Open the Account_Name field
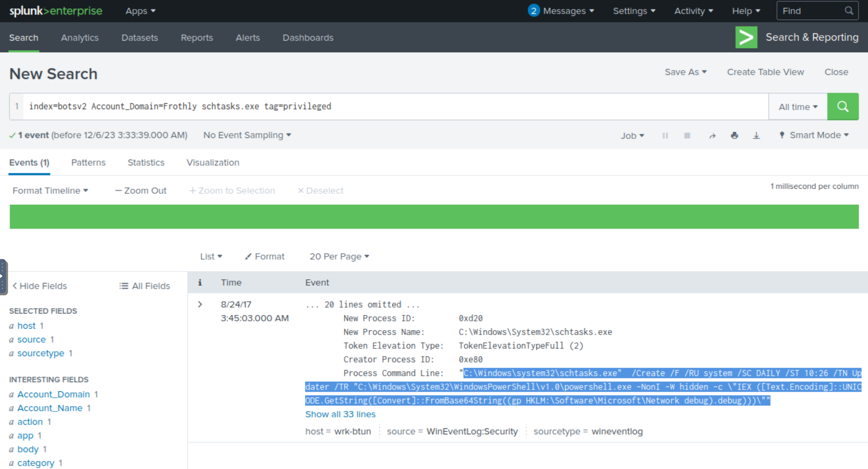The height and width of the screenshot is (469, 868). [50, 408]
